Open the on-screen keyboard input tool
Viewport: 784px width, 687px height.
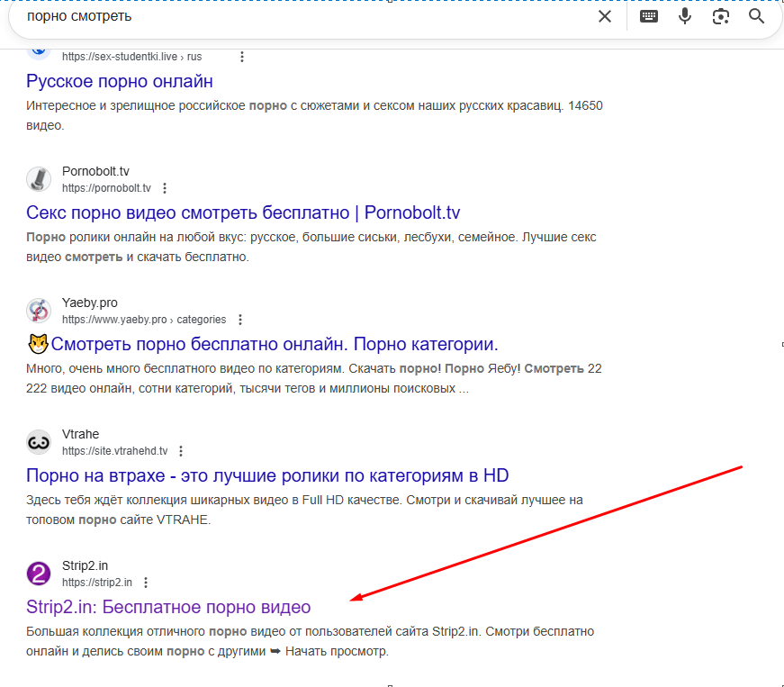point(649,17)
